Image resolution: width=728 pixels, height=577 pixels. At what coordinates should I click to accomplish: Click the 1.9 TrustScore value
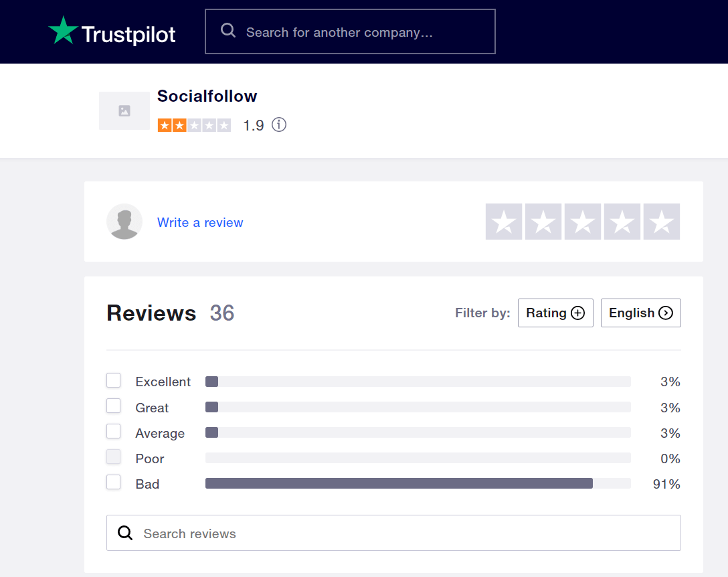[x=254, y=125]
